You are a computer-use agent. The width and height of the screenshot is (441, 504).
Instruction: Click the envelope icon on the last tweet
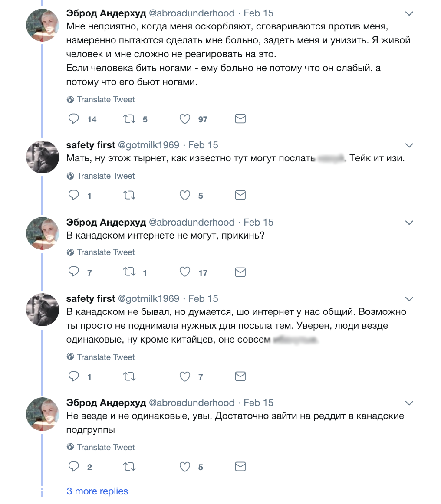240,466
